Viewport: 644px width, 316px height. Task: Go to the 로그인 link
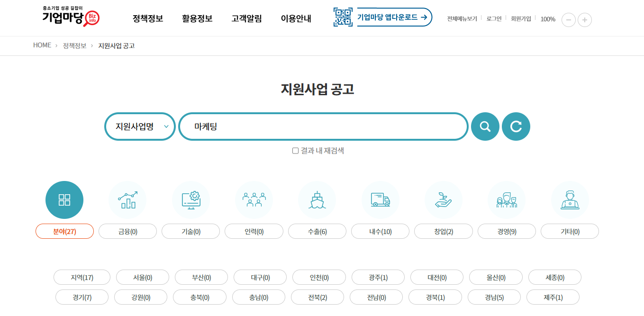pyautogui.click(x=494, y=19)
